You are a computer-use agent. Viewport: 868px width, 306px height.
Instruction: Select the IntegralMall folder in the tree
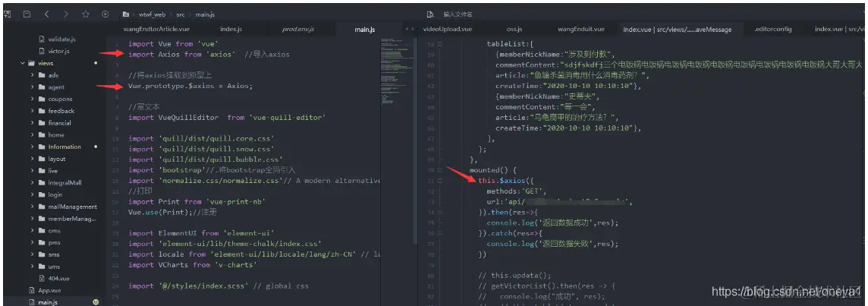point(64,182)
